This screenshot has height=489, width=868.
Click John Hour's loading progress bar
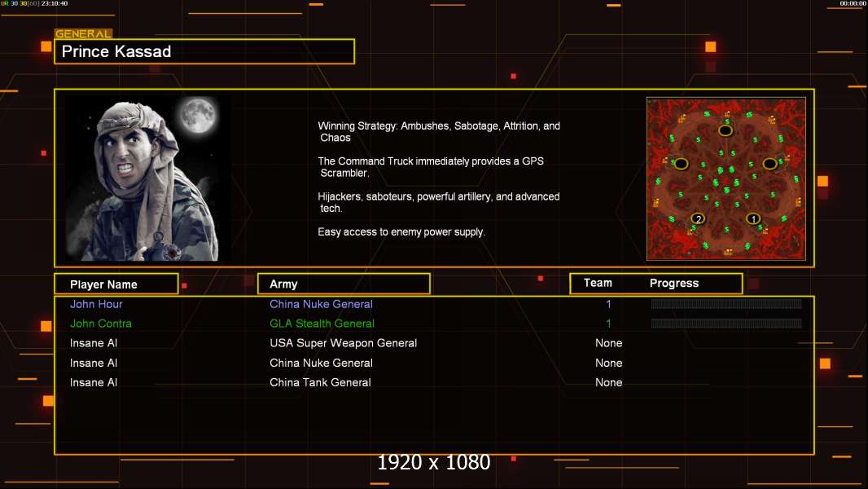[726, 303]
